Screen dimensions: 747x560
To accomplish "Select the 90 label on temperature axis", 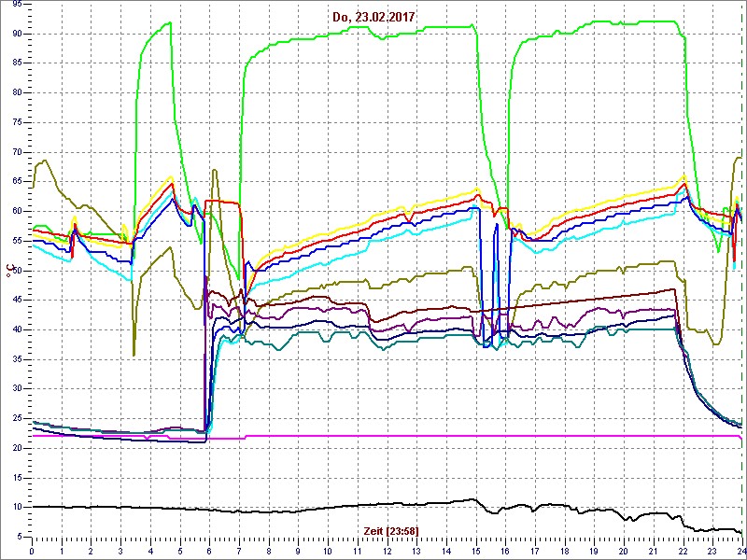I will tap(16, 34).
